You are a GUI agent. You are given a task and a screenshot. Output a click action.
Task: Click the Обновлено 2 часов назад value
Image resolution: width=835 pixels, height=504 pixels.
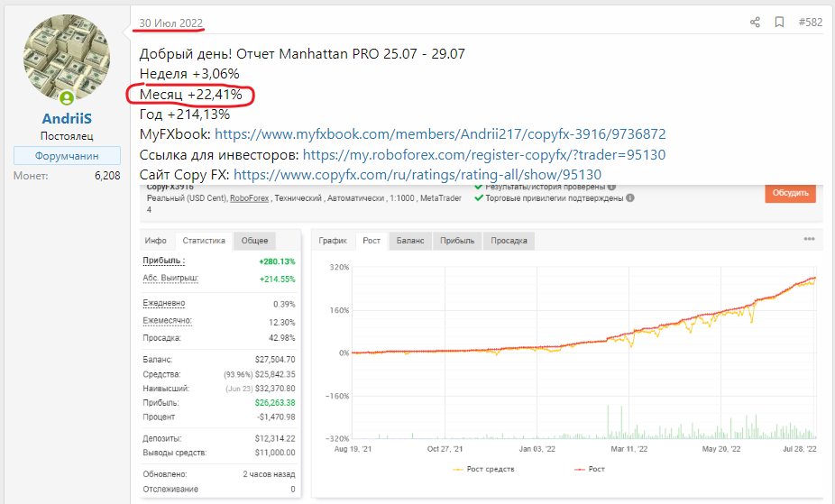tap(269, 474)
